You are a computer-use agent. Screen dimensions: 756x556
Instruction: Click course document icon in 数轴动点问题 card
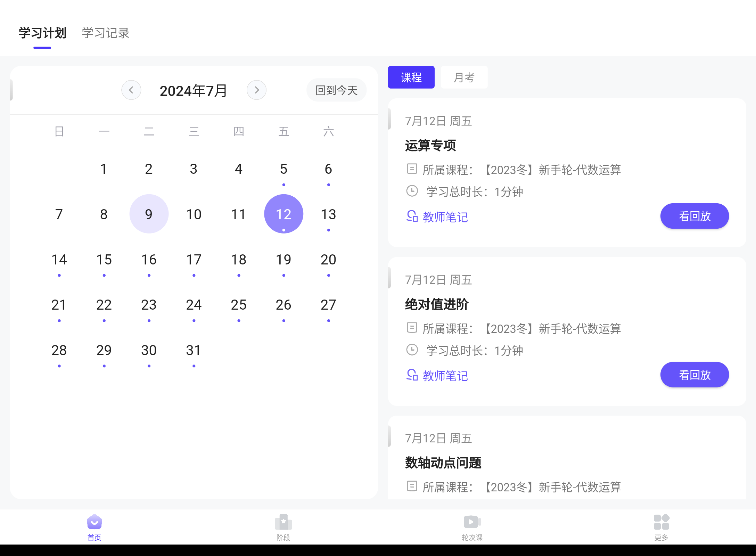[x=412, y=486]
